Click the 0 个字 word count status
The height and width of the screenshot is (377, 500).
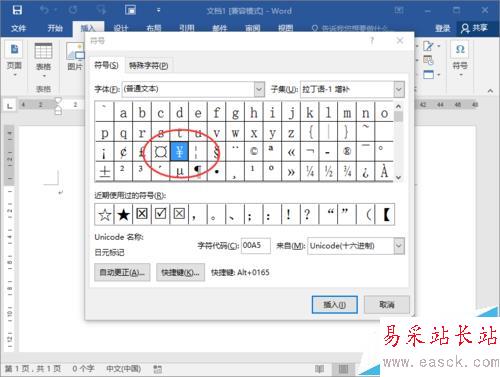point(83,369)
